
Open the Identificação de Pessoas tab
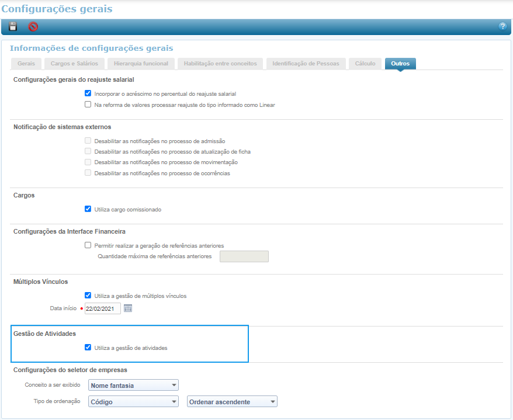pyautogui.click(x=306, y=64)
